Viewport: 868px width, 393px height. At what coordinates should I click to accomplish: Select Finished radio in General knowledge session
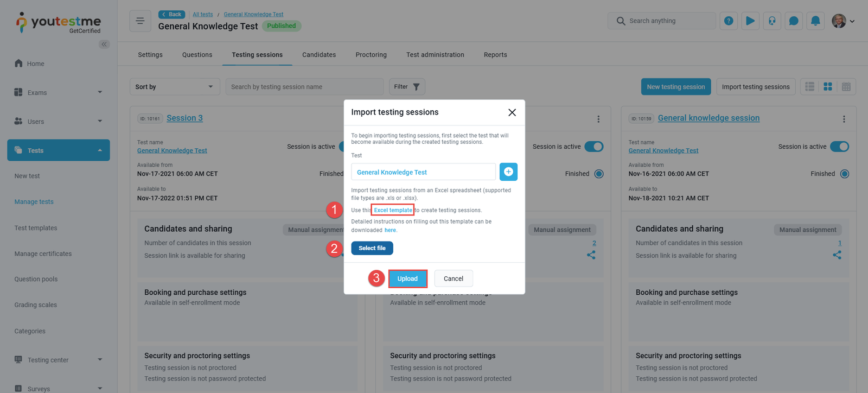[x=845, y=174]
